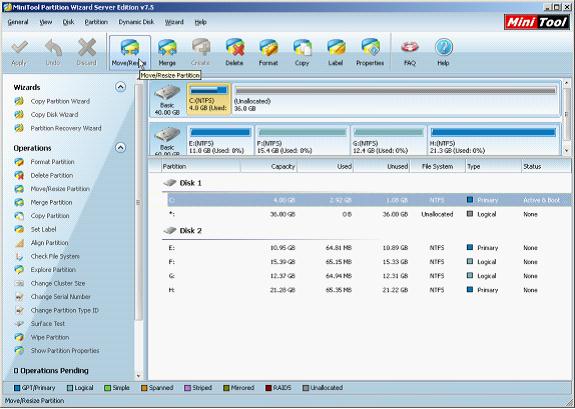Select the 36.0 GB Unallocated block in disk map
Image resolution: width=575 pixels, height=409 pixels.
click(x=396, y=99)
